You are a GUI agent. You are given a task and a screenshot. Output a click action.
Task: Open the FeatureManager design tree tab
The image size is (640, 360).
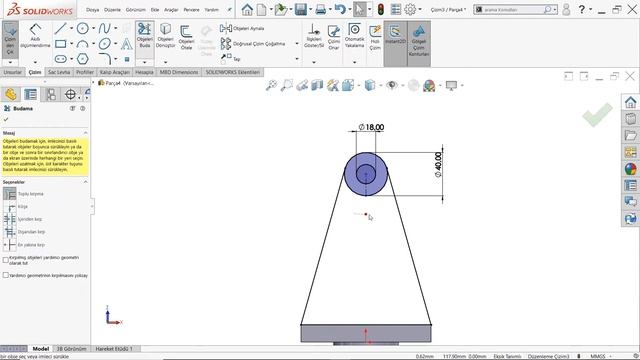coord(11,94)
